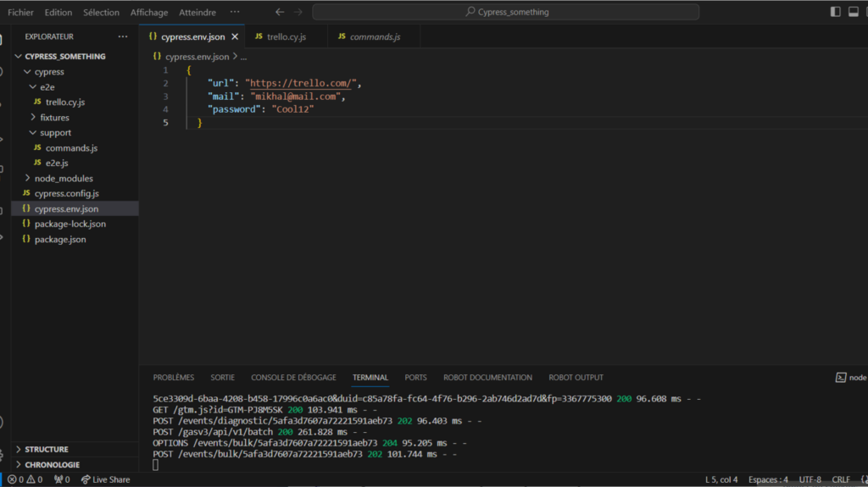Viewport: 868px width, 487px height.
Task: Click the JS icon on commands.js tab
Action: (x=342, y=36)
